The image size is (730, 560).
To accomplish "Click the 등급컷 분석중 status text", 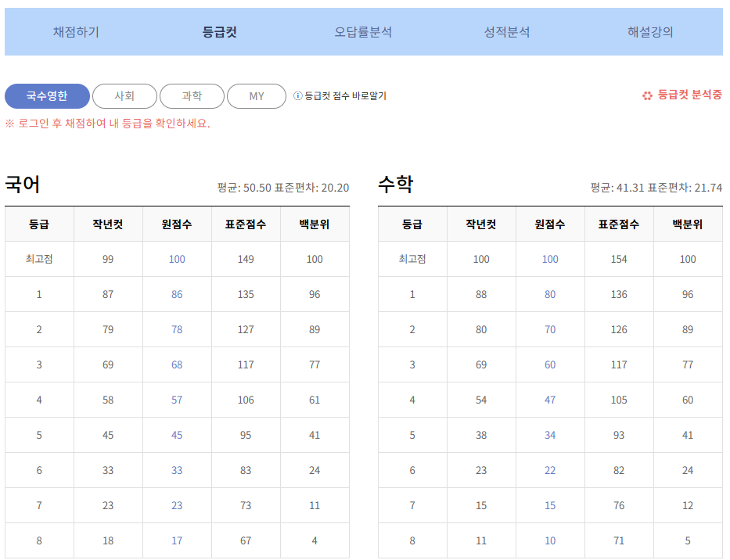I will (x=688, y=96).
